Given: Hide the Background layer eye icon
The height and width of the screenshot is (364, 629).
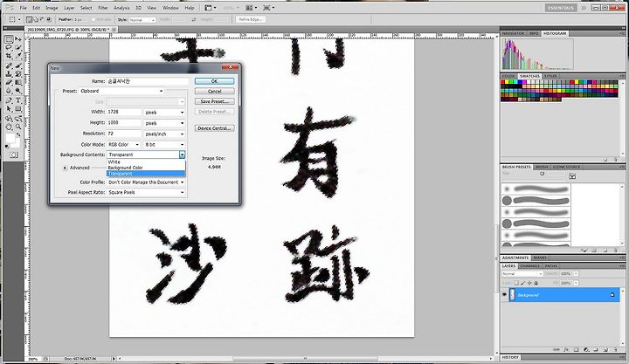Looking at the screenshot, I should [x=505, y=295].
